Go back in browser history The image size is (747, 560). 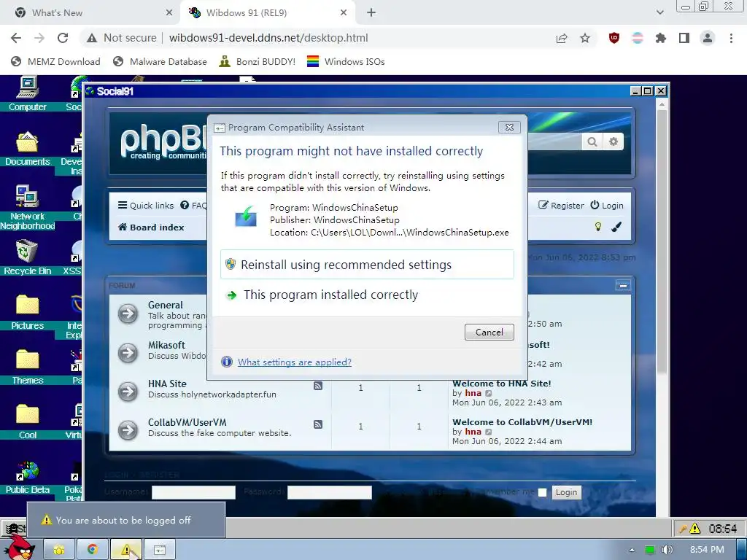point(16,38)
